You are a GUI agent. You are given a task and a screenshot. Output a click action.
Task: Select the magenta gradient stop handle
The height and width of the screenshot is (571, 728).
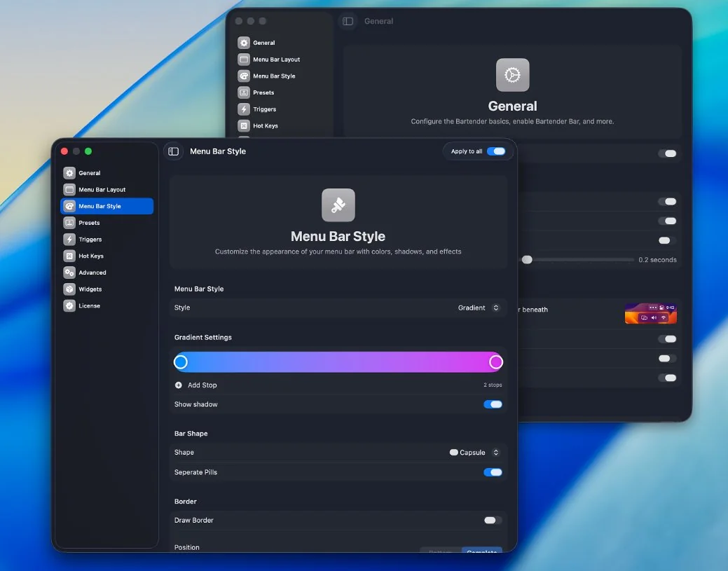pyautogui.click(x=496, y=362)
